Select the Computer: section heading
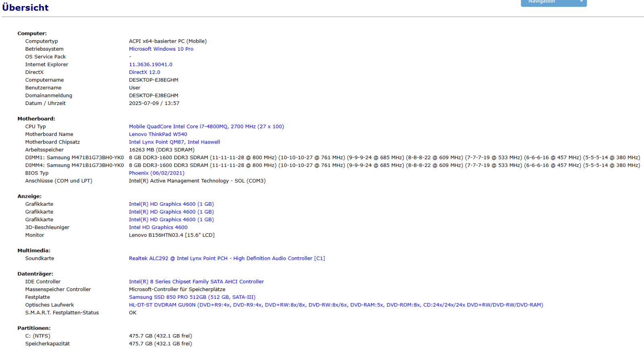 32,33
